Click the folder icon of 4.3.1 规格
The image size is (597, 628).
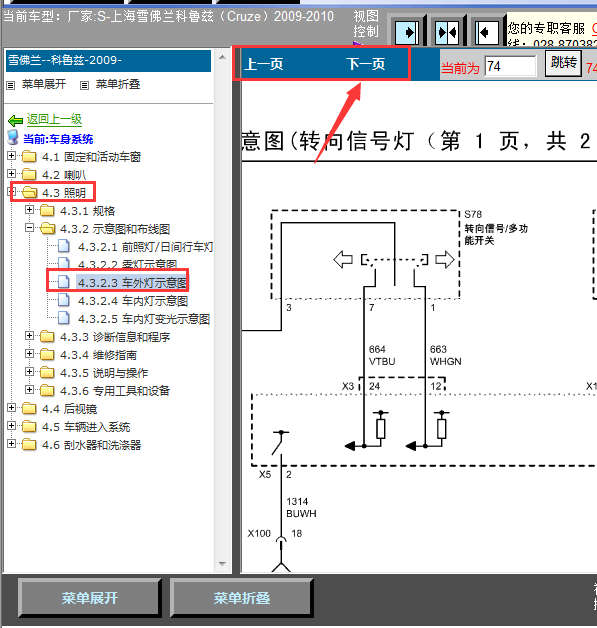point(47,210)
